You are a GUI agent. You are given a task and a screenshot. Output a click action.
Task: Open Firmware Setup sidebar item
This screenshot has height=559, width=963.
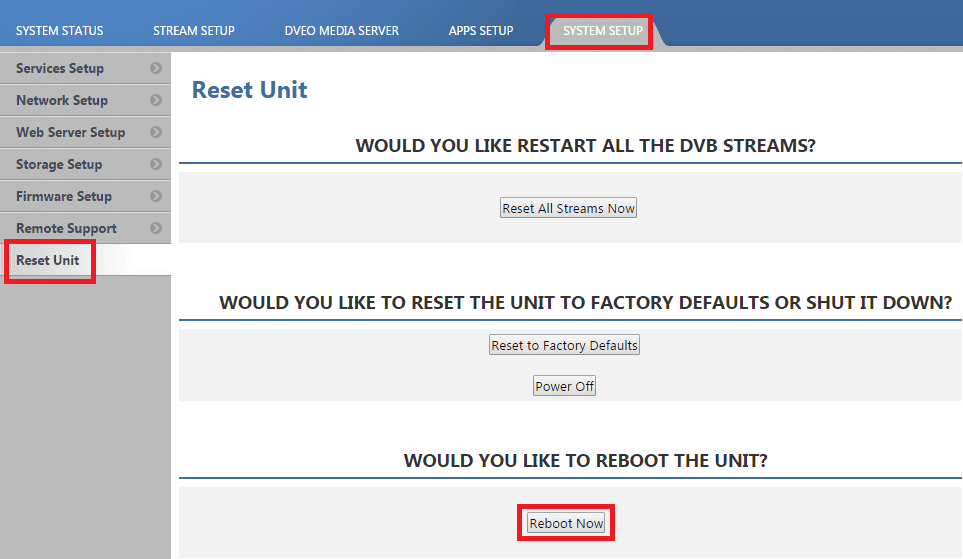(85, 196)
